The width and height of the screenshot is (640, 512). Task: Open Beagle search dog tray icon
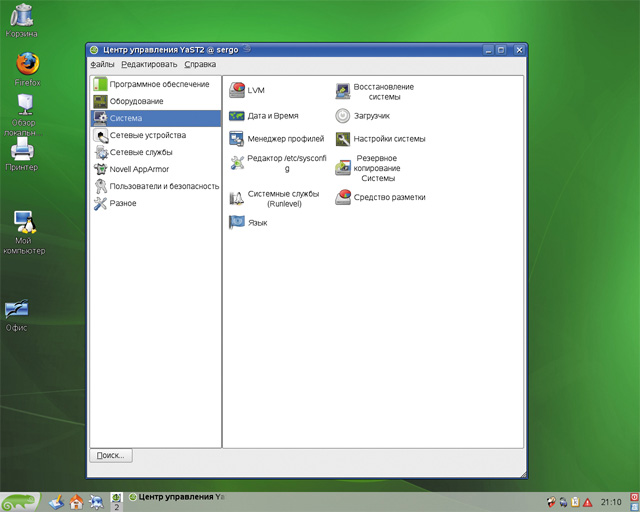pos(551,502)
